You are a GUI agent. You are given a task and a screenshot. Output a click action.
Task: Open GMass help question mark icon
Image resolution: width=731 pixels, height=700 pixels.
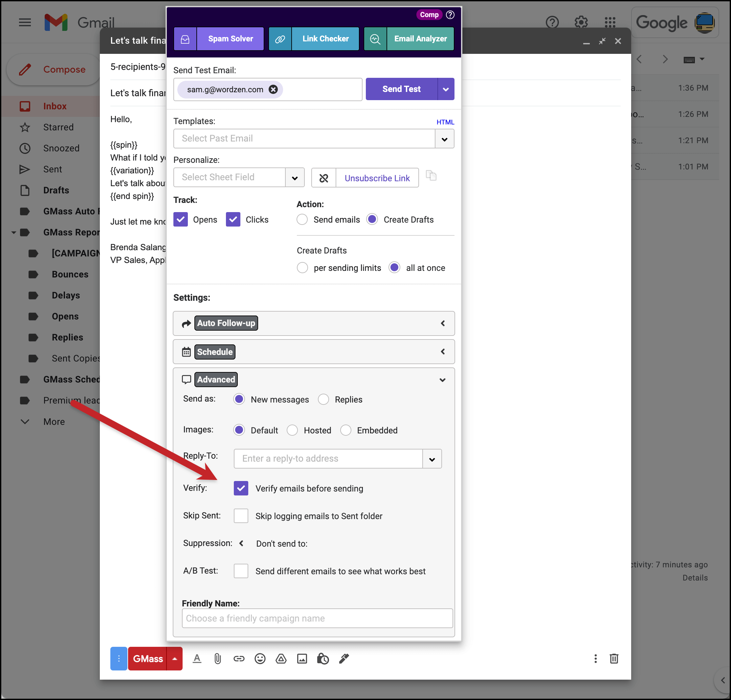pos(450,15)
